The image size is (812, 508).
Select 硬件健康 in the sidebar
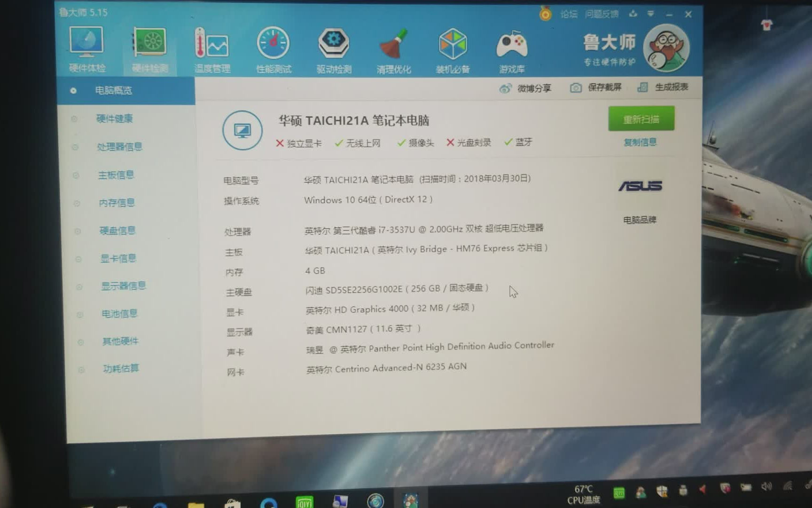coord(115,119)
